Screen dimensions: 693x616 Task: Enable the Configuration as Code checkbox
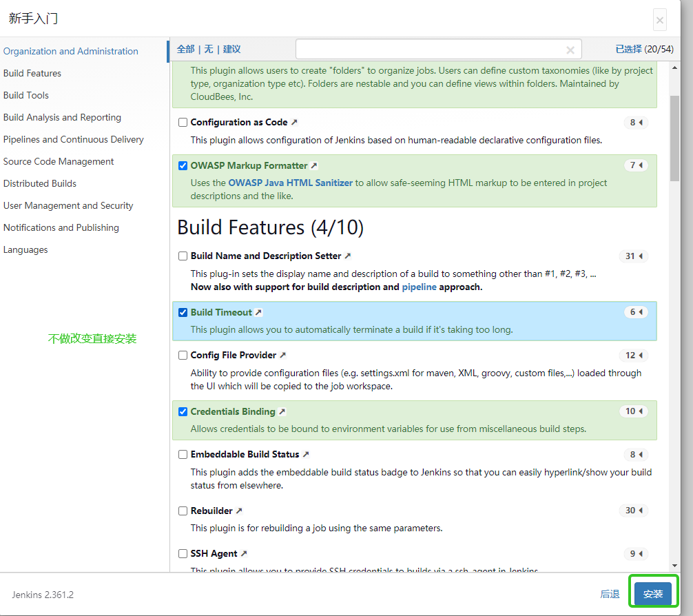pyautogui.click(x=183, y=123)
